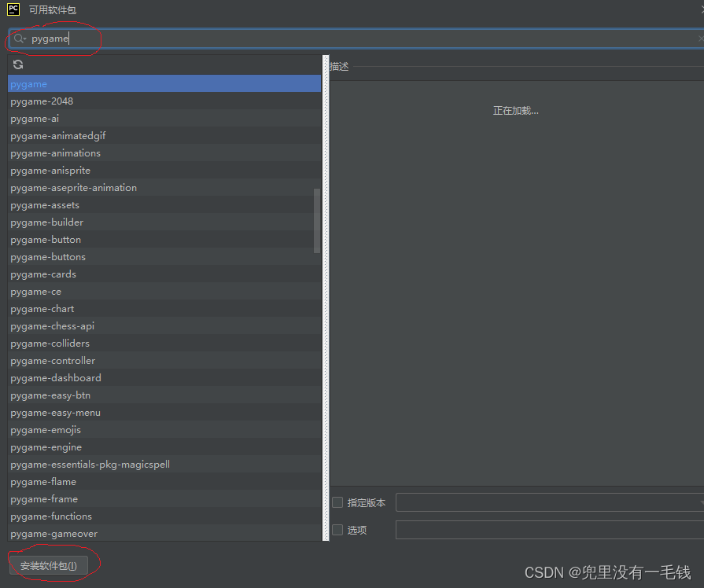Select pygame-easy-menu package
This screenshot has width=704, height=588.
point(164,413)
